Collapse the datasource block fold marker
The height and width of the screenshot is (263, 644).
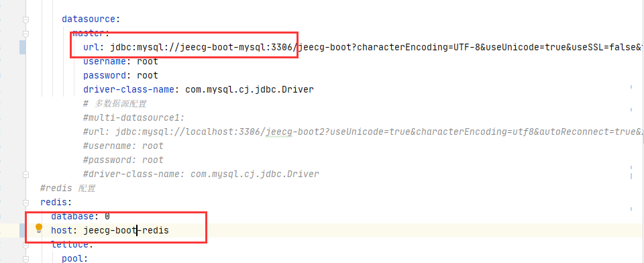[x=26, y=19]
